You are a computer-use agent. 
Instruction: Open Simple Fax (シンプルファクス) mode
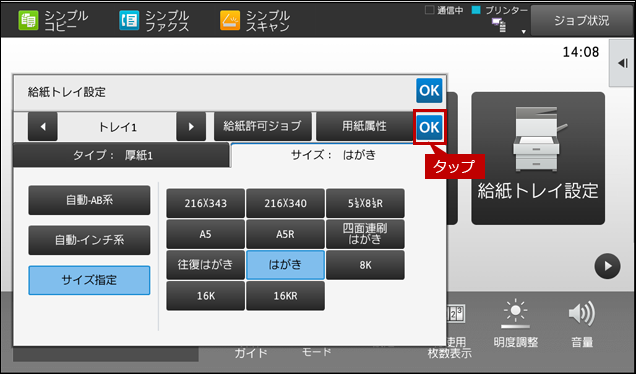click(x=154, y=21)
